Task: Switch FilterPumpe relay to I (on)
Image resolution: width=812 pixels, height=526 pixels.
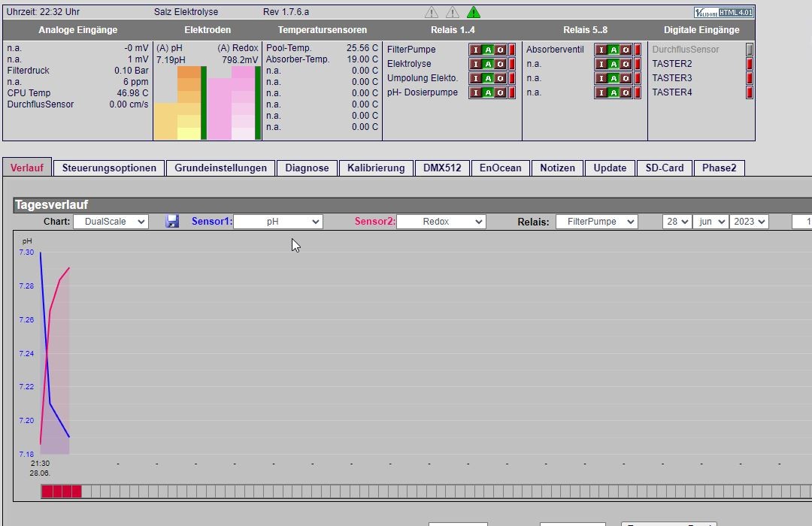Action: pos(475,50)
